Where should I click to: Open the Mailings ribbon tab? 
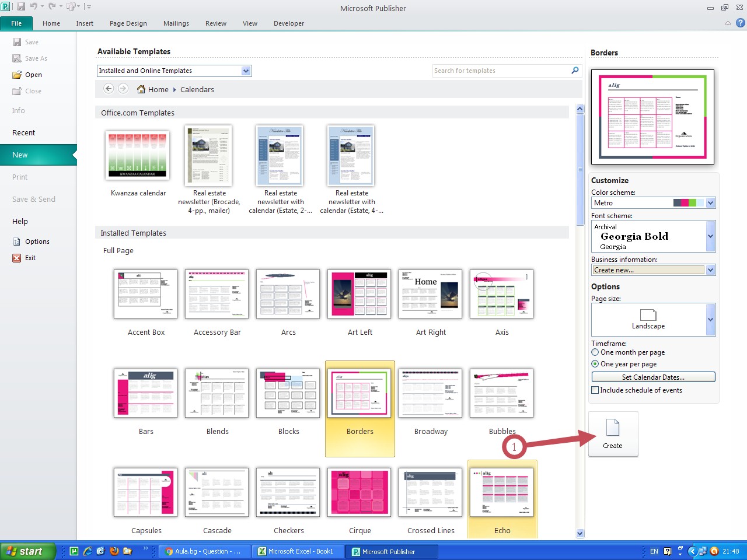(x=176, y=23)
